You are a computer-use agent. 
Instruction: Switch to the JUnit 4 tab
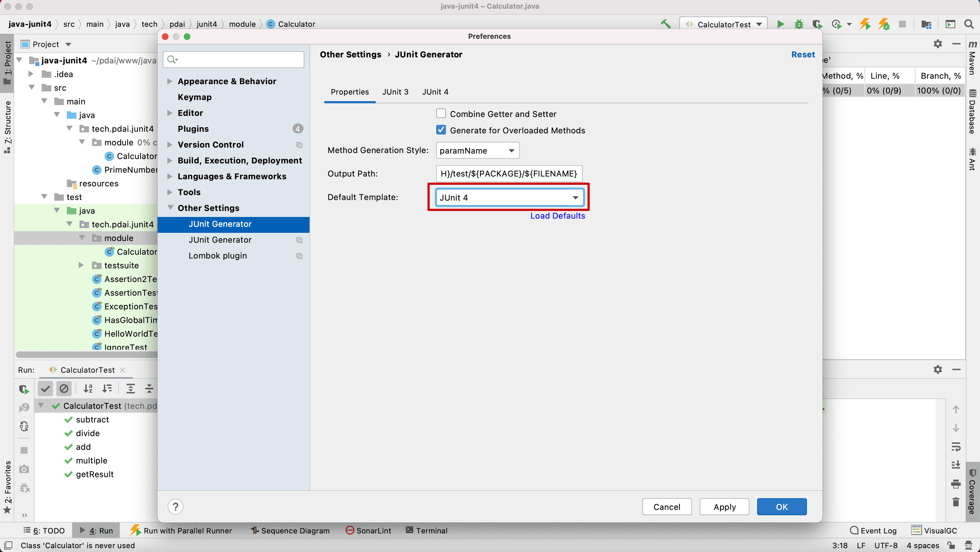pos(435,92)
